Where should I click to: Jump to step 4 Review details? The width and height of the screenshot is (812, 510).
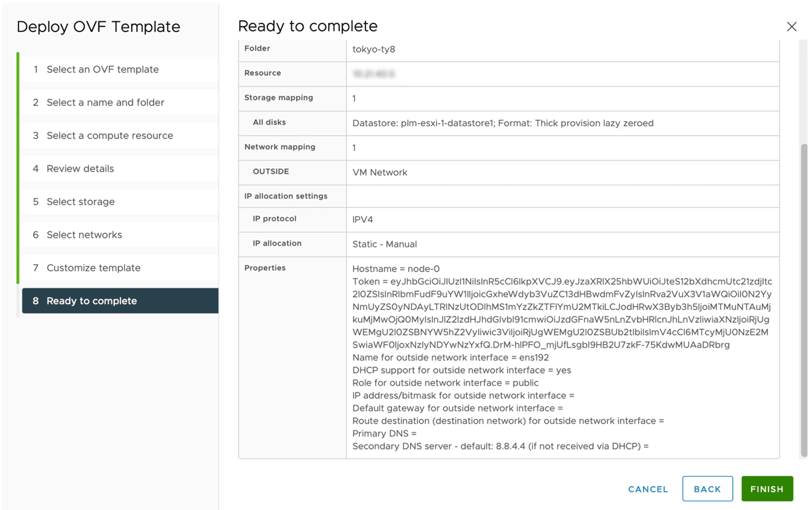[x=80, y=169]
